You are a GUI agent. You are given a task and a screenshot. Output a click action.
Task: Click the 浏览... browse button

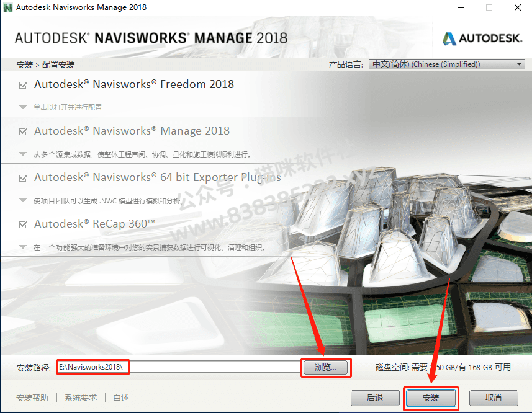pyautogui.click(x=325, y=367)
